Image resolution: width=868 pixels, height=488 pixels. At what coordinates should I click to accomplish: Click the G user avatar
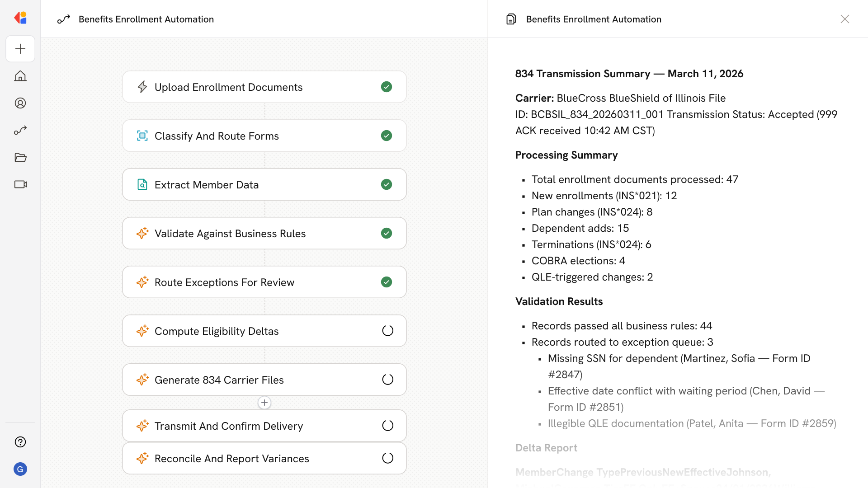pos(20,469)
